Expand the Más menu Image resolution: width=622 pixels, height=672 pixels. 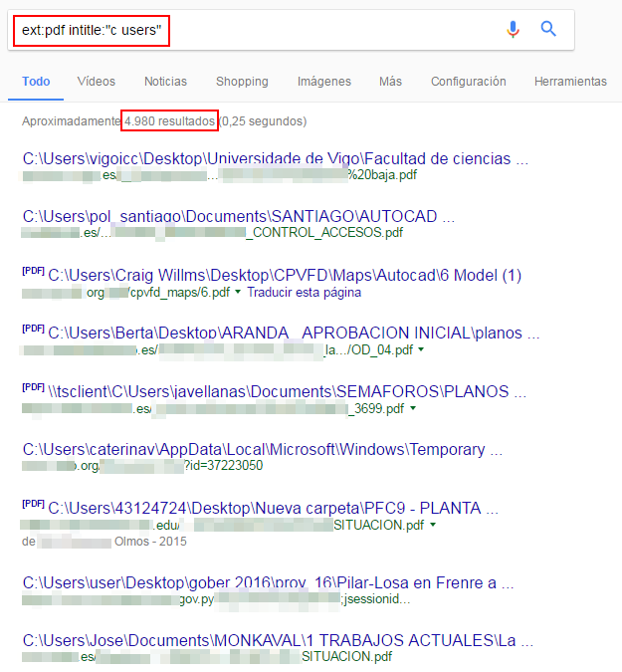click(390, 82)
